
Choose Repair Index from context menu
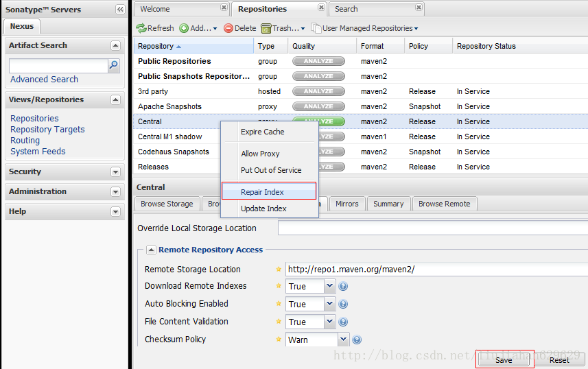(x=269, y=192)
